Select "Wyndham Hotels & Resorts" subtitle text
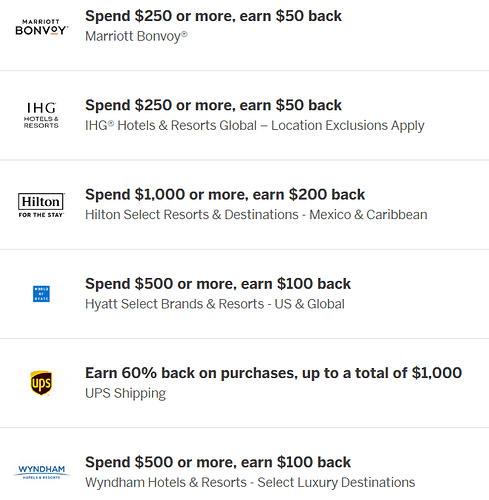This screenshot has height=500, width=489. tap(166, 482)
